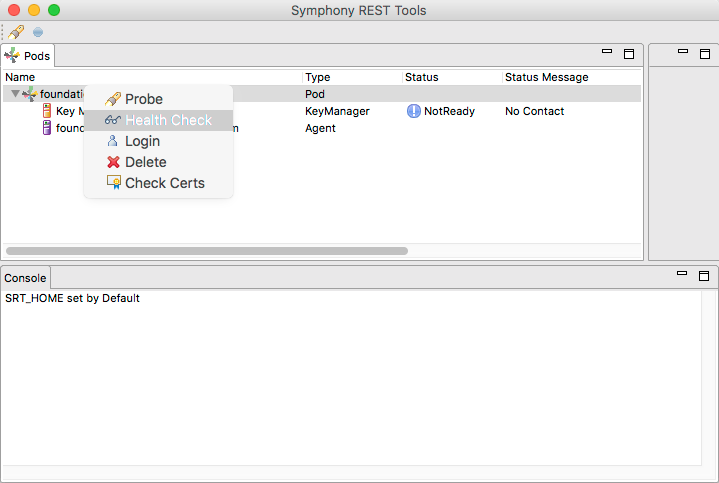
Task: Click the Probe flashlight icon in menu
Action: coord(113,99)
